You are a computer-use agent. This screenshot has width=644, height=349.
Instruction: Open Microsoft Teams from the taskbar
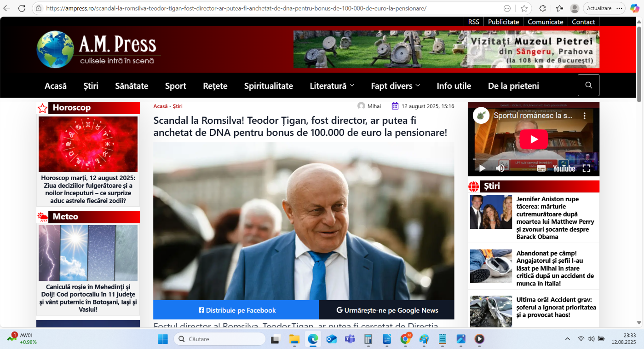(350, 339)
